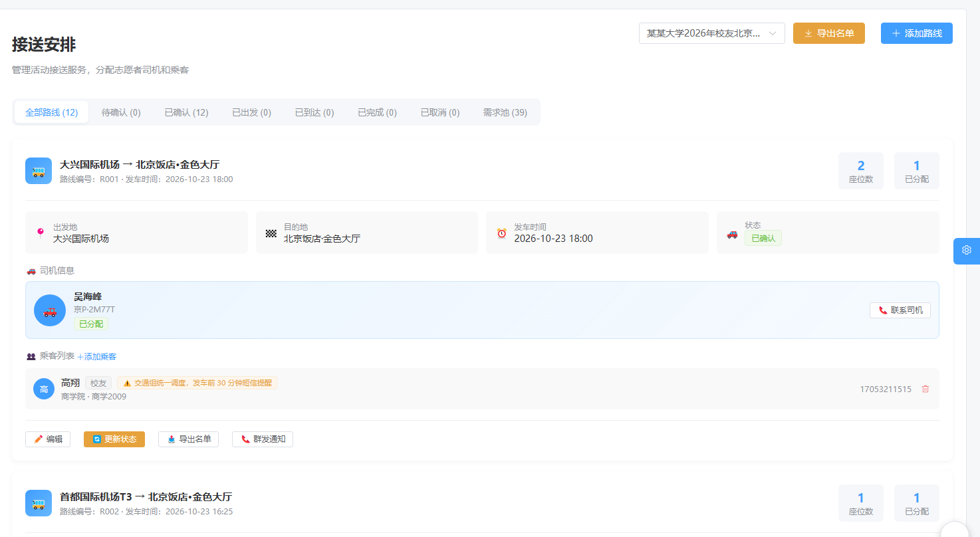Open the 已取消 (0) tab
This screenshot has height=537, width=980.
pyautogui.click(x=440, y=112)
